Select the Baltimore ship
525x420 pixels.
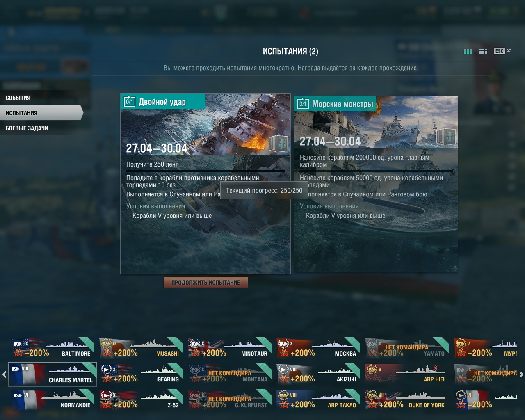(x=52, y=348)
